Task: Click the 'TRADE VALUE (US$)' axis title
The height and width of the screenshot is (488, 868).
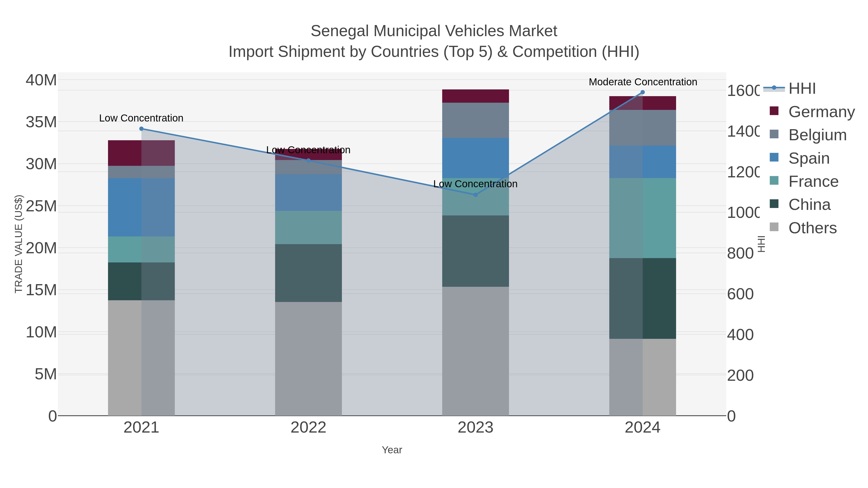Action: tap(19, 244)
